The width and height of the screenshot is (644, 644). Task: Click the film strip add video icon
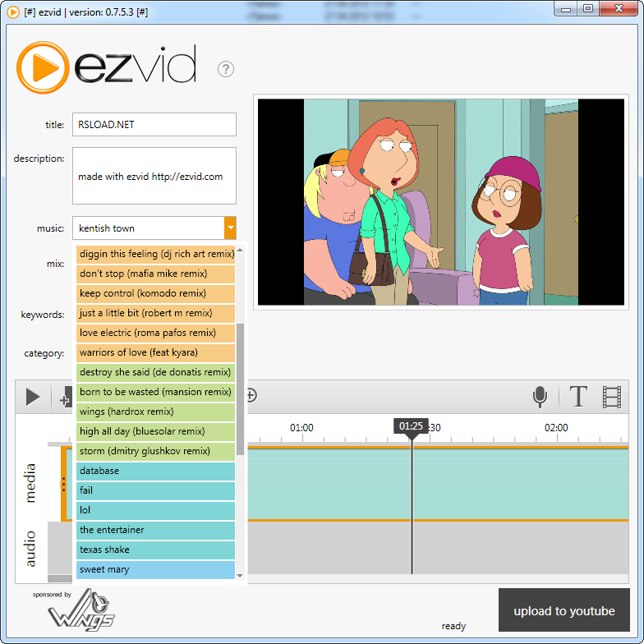click(611, 398)
